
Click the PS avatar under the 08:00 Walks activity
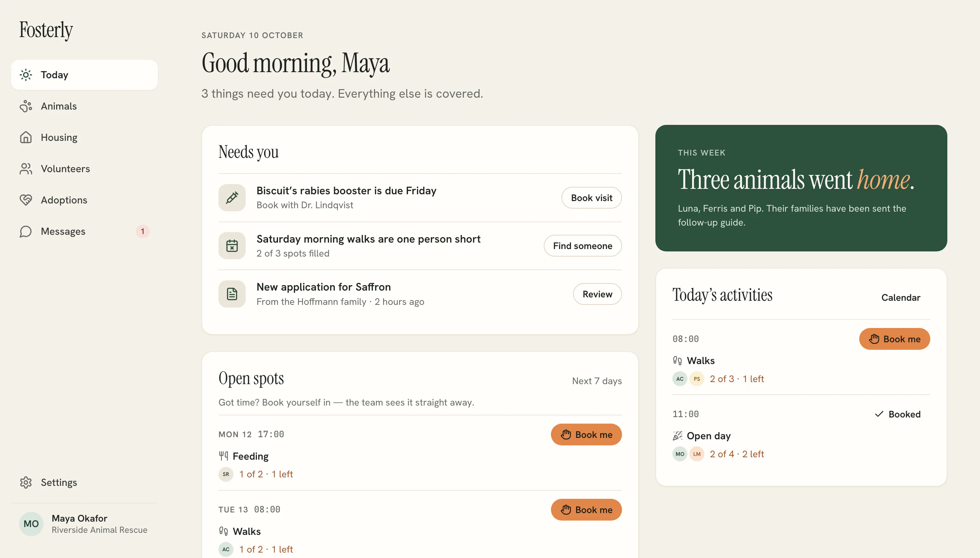[697, 379]
